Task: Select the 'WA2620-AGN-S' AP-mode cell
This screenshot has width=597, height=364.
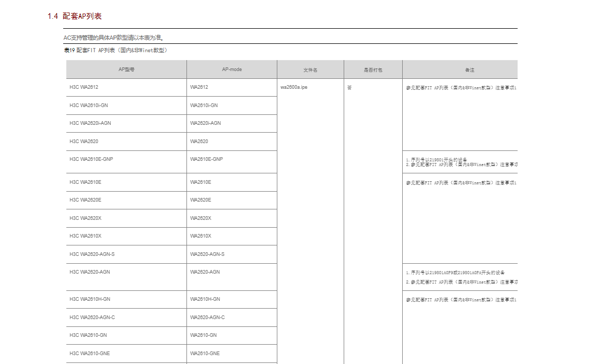Action: (x=232, y=254)
